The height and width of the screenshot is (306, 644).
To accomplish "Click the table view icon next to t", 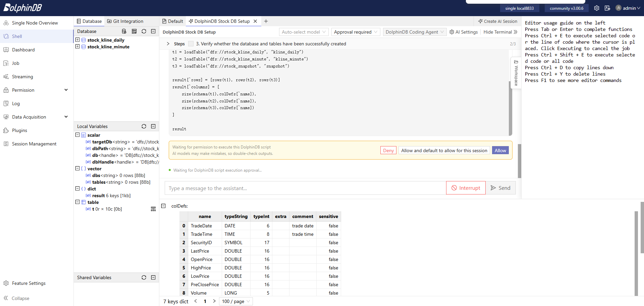I will [153, 209].
